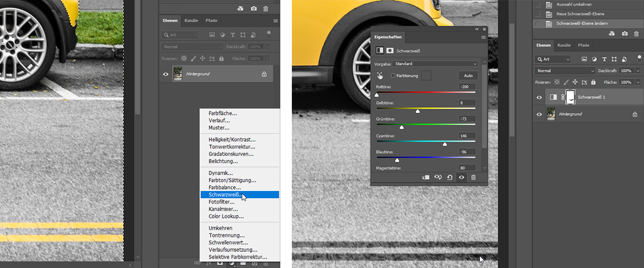Open Normal blend mode dropdown, right screenshot
This screenshot has height=268, width=644.
tap(565, 71)
